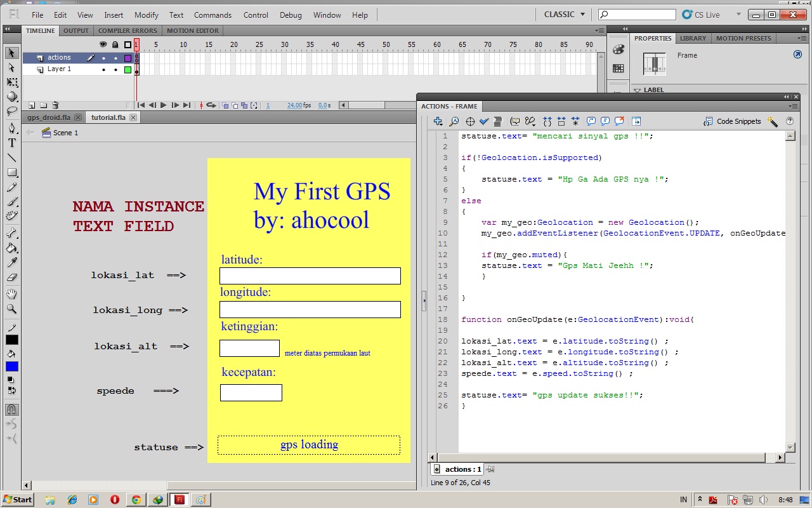The image size is (812, 508).
Task: Open the CS Live dropdown menu
Action: tap(737, 14)
